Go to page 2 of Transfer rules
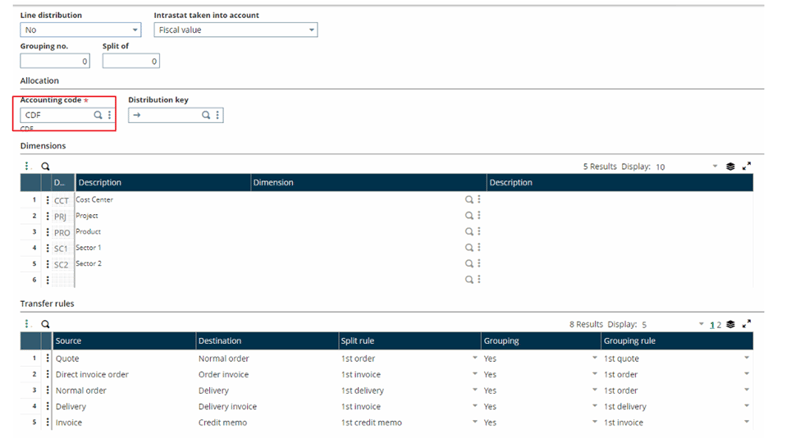The width and height of the screenshot is (800, 443). [718, 325]
